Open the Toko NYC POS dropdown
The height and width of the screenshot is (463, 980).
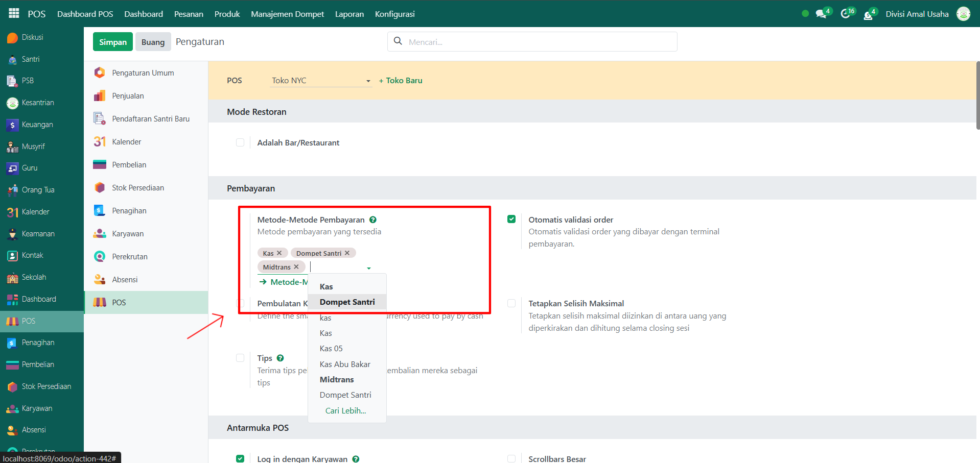click(321, 81)
